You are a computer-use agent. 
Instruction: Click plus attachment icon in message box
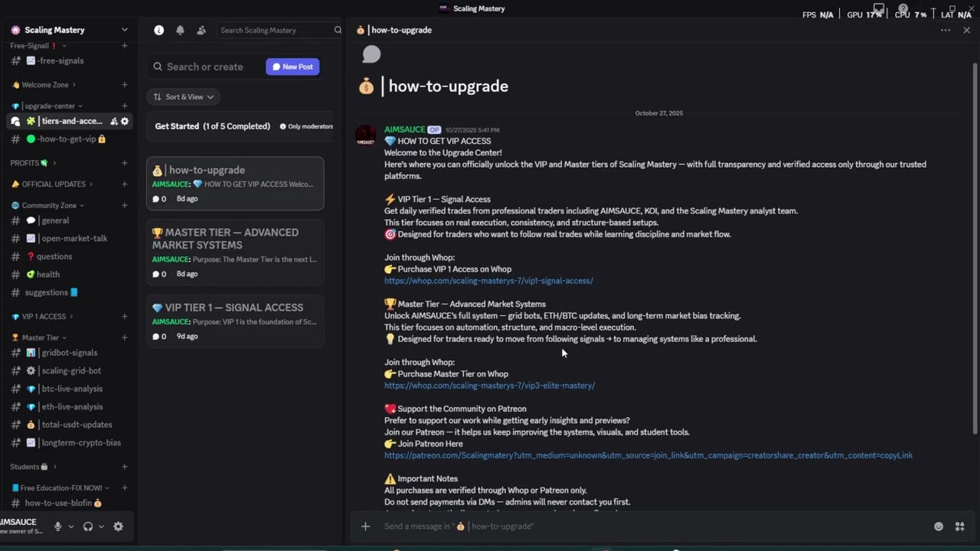pos(365,527)
